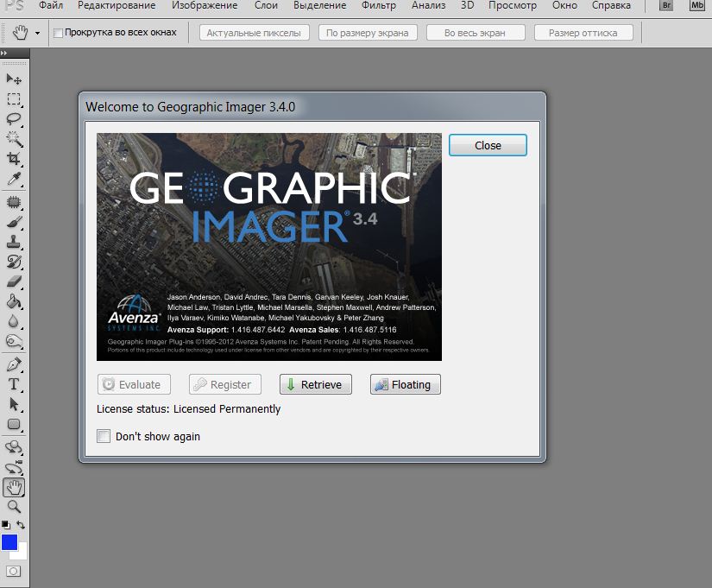Activate the Eyedropper tool
The width and height of the screenshot is (712, 588).
pos(14,180)
